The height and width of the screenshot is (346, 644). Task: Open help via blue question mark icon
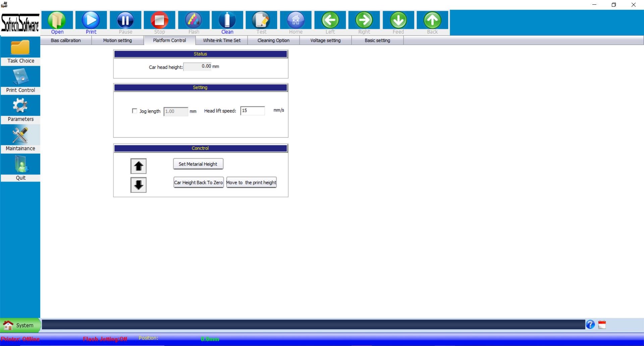pyautogui.click(x=590, y=325)
